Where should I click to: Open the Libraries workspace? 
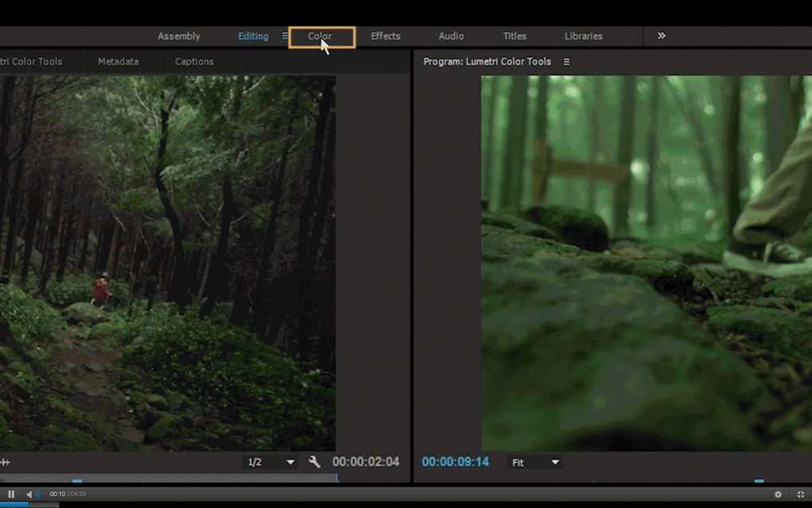583,37
